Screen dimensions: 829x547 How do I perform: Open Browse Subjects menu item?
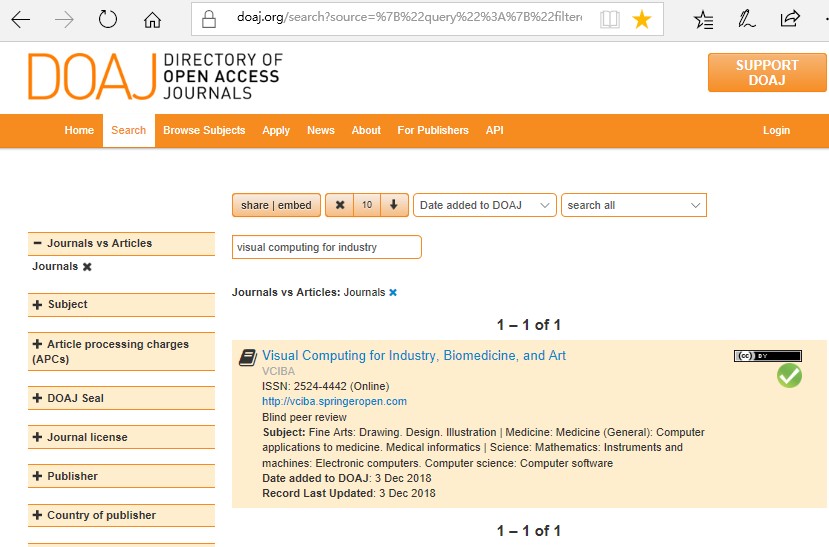pyautogui.click(x=204, y=130)
